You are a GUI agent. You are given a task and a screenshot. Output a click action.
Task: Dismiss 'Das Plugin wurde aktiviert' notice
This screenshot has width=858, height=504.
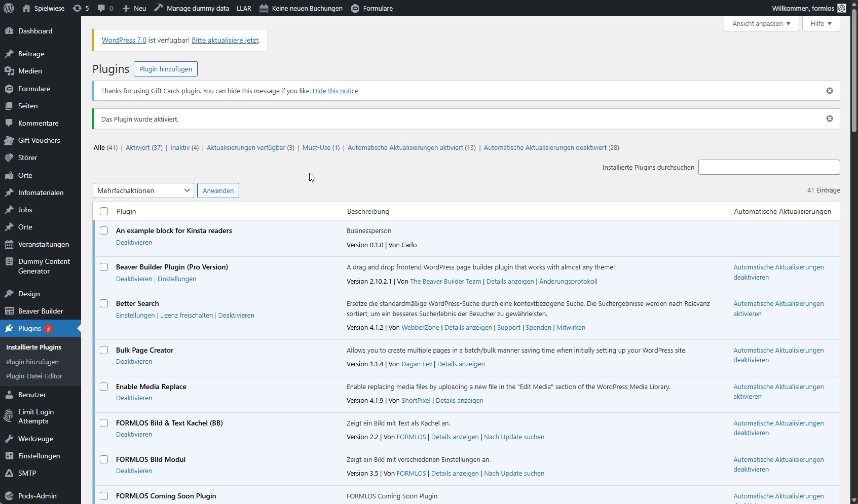pos(830,118)
